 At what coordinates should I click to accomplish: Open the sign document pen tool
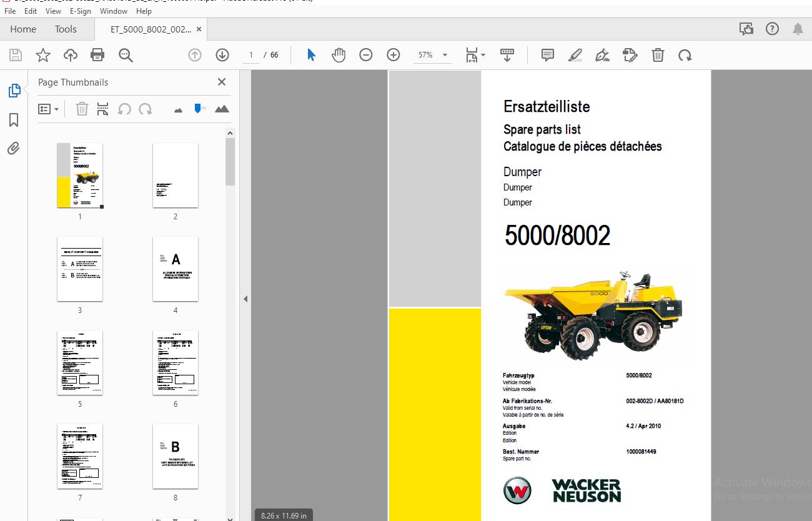[x=603, y=55]
